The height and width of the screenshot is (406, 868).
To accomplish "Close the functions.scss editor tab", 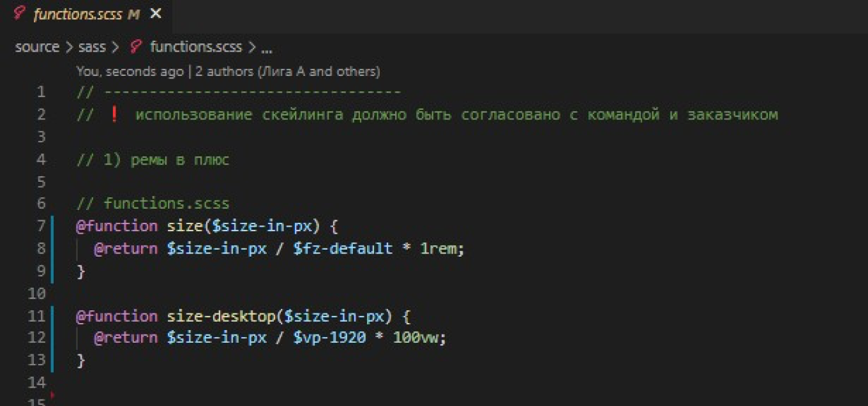I will [x=156, y=13].
